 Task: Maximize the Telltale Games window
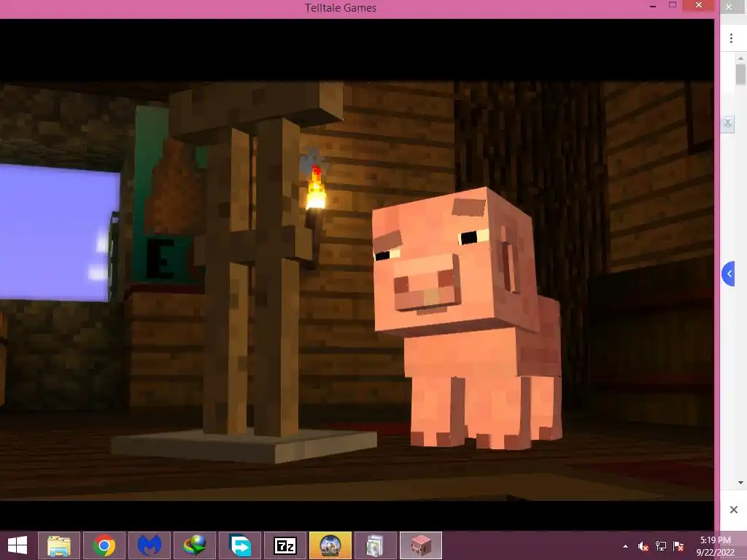(672, 5)
